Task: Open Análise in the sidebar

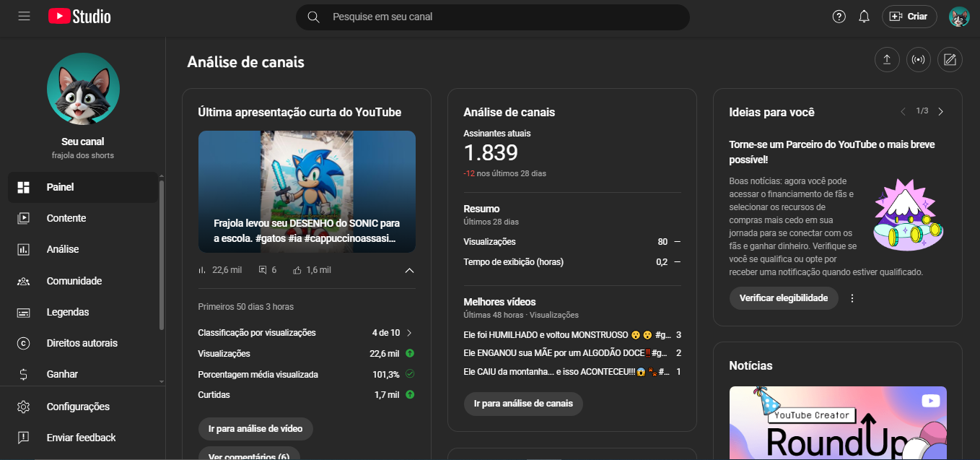Action: point(83,249)
